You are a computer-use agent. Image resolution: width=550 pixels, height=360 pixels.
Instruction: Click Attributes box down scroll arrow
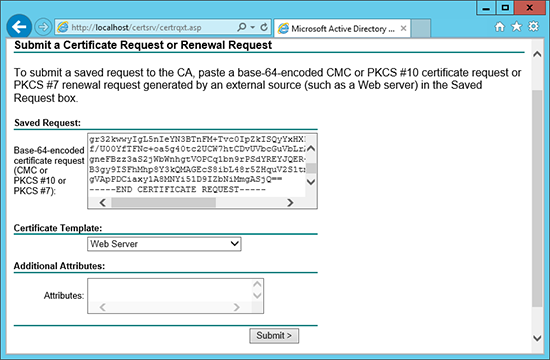pos(257,295)
